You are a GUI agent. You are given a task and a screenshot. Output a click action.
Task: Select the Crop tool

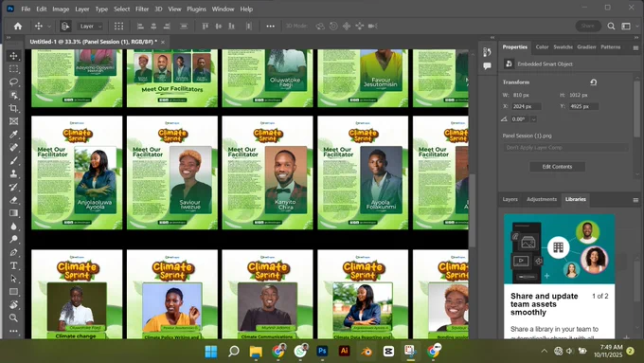coord(13,108)
